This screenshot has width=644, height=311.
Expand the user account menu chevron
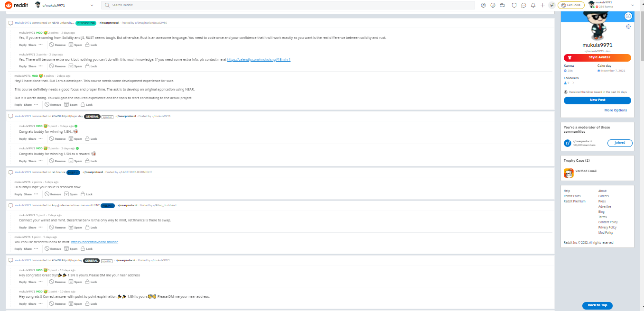(632, 5)
